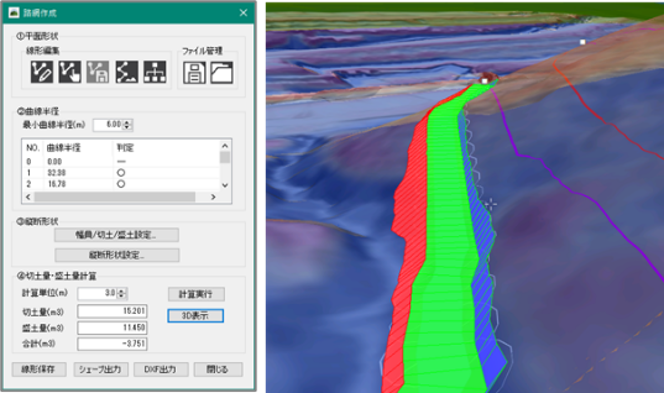Click the 盛土量(m3) value field
Viewport: 664px width, 393px height.
pos(112,328)
